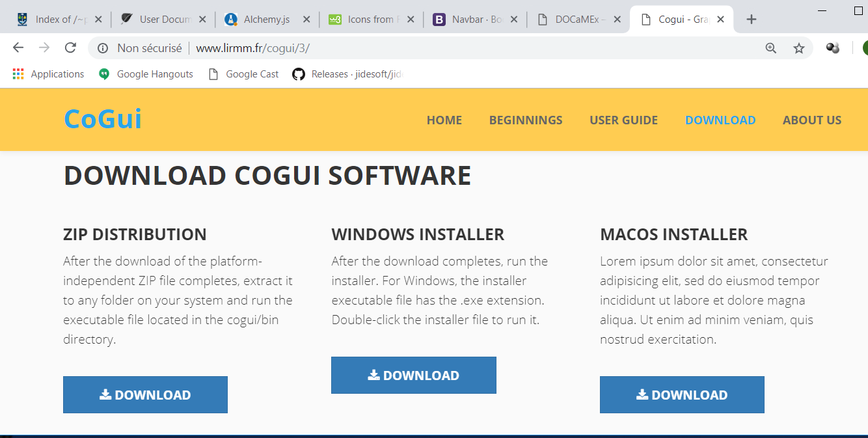Open a new tab with the plus button
This screenshot has width=868, height=438.
point(752,20)
